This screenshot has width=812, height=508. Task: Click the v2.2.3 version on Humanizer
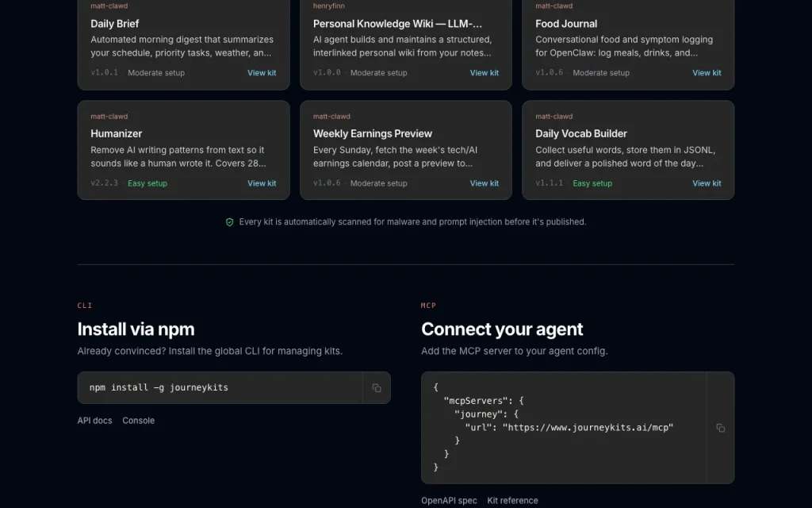click(104, 183)
